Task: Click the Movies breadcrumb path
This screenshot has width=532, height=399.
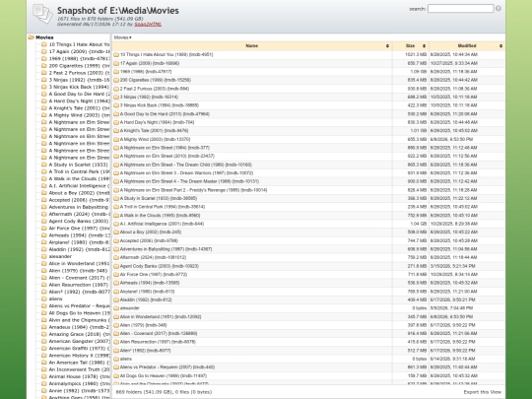Action: (x=122, y=37)
